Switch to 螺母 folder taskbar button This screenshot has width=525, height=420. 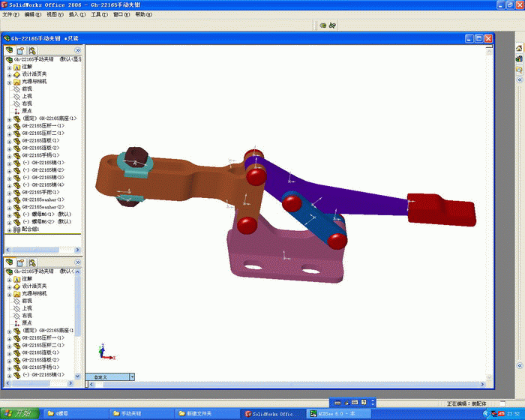point(76,414)
